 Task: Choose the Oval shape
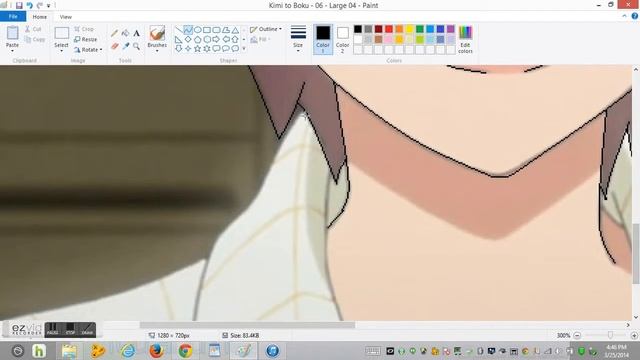coord(198,30)
